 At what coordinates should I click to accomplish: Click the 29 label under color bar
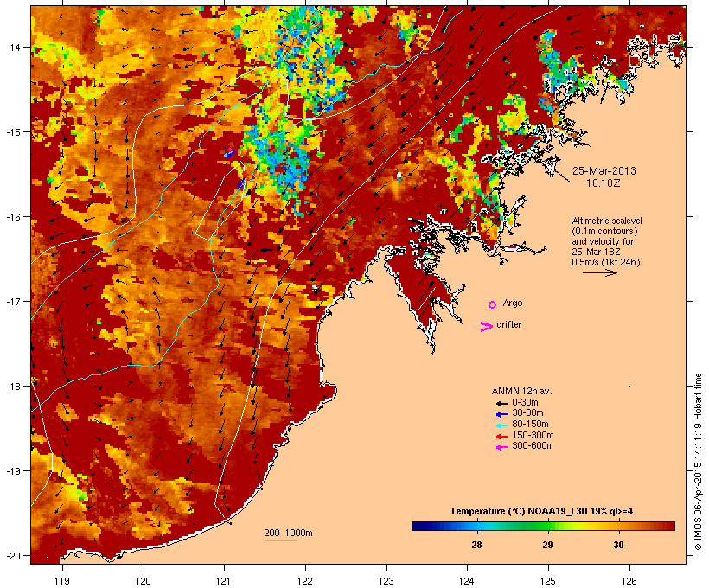[547, 545]
